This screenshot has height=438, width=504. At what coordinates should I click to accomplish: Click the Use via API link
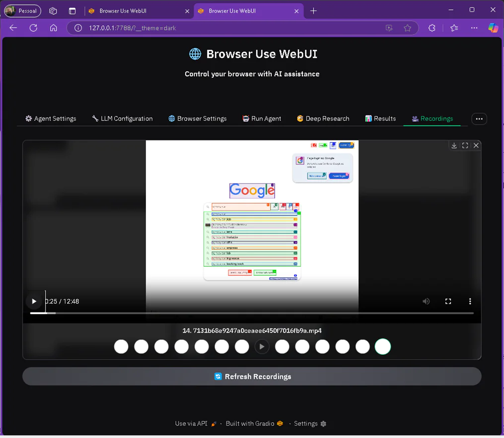(196, 424)
